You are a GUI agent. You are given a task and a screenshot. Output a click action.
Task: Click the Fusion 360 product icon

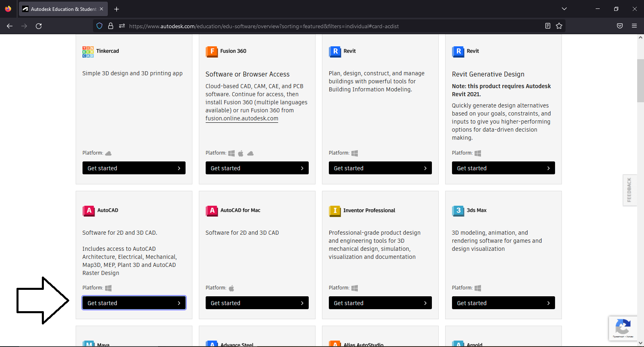(x=212, y=52)
